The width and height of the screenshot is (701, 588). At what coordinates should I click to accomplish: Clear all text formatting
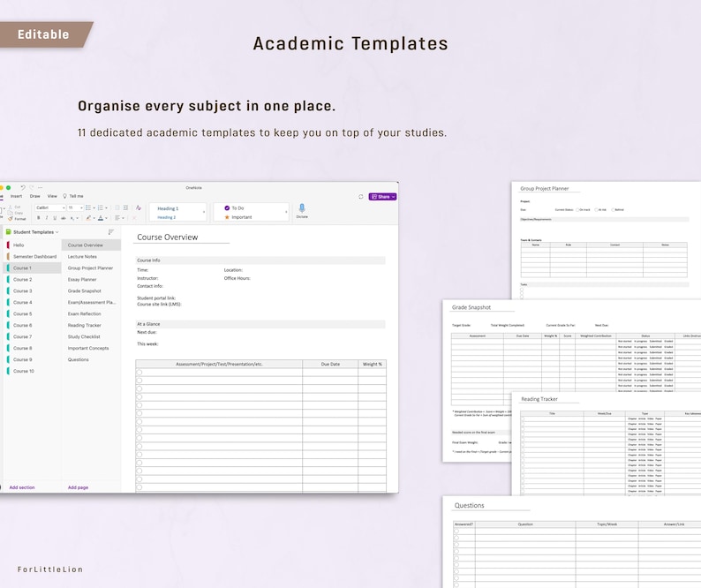click(139, 208)
